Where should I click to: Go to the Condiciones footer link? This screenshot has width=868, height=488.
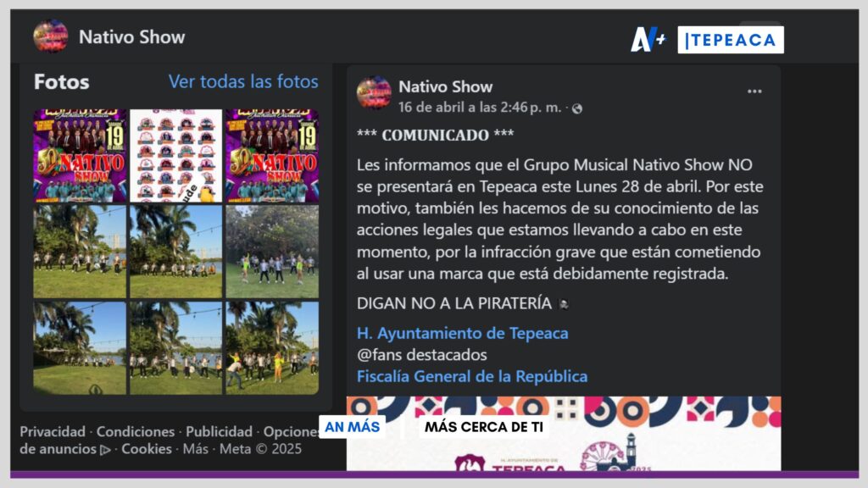point(136,431)
